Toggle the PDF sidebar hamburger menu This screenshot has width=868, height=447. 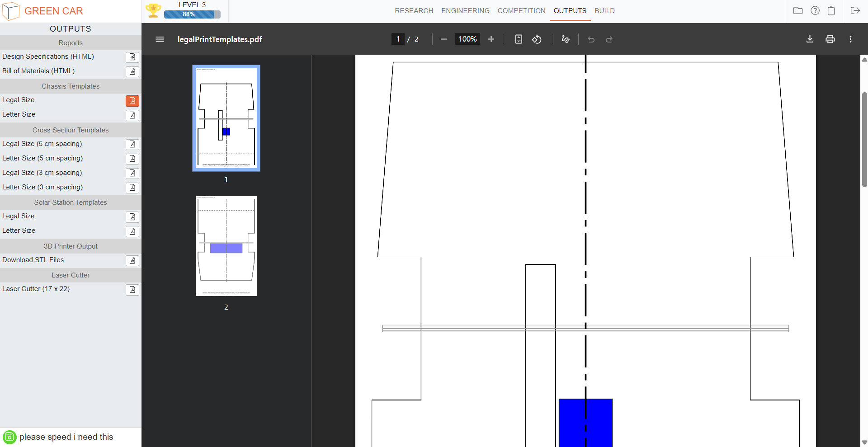(x=160, y=39)
